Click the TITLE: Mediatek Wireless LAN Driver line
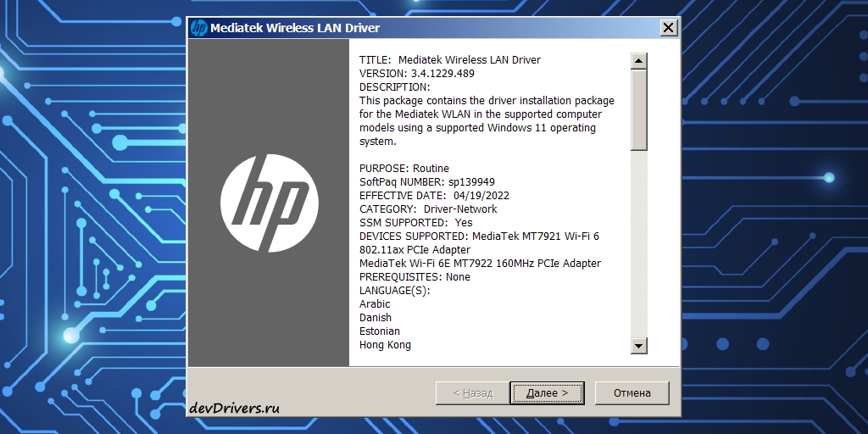The image size is (868, 434). [x=450, y=60]
